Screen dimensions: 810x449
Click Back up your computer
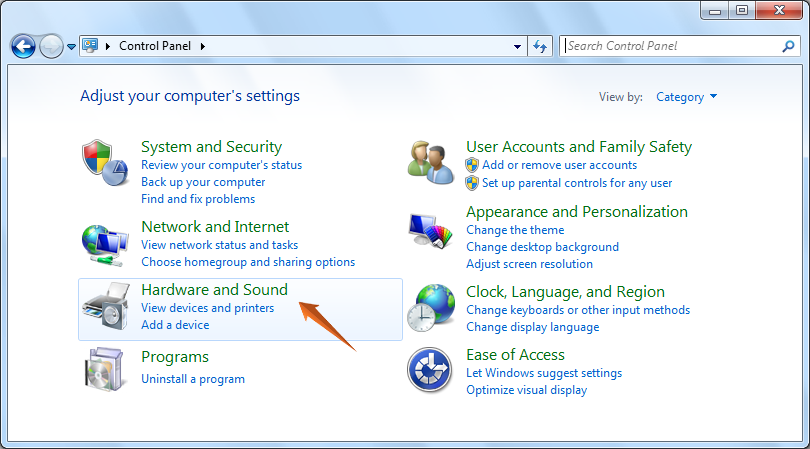click(203, 182)
